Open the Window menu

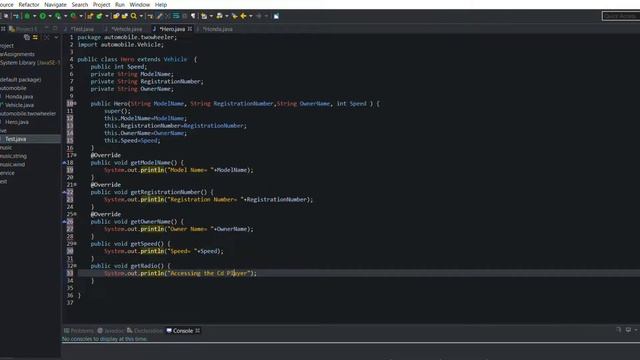(140, 4)
